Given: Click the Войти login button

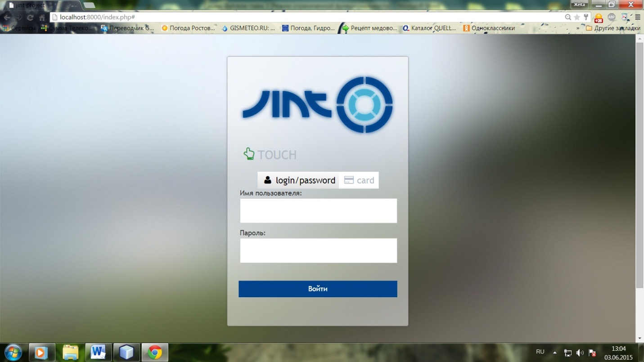Looking at the screenshot, I should point(318,289).
